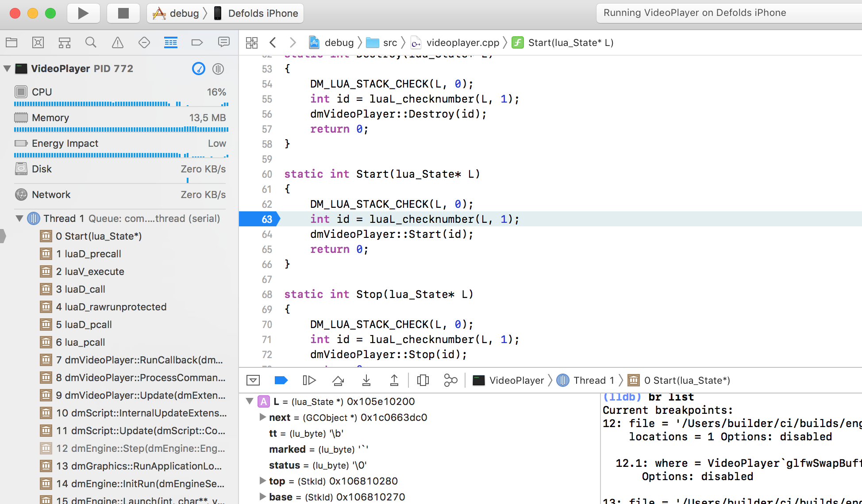Click the Run (play) button
The height and width of the screenshot is (504, 862).
83,13
